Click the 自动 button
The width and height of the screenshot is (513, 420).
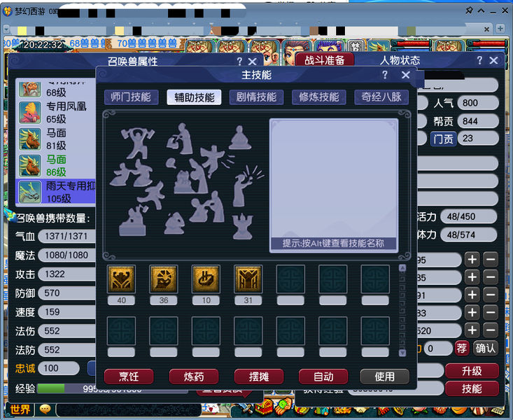click(323, 377)
